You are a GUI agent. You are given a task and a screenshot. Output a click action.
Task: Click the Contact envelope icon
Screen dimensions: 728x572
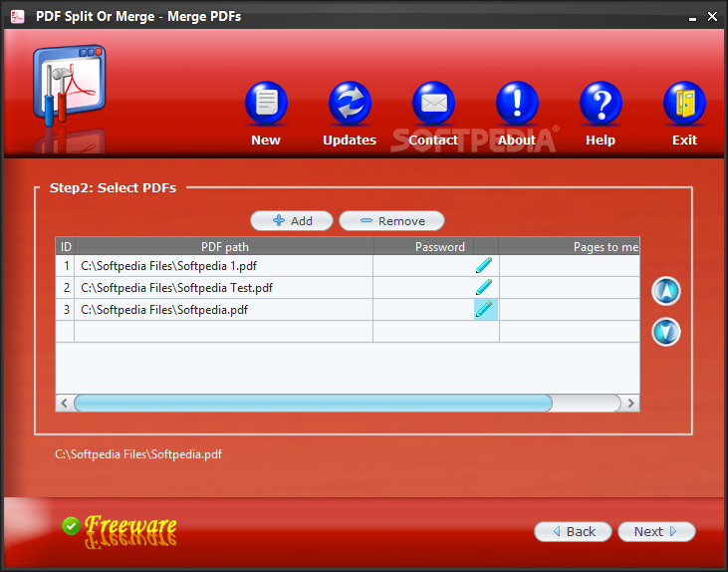pyautogui.click(x=433, y=104)
